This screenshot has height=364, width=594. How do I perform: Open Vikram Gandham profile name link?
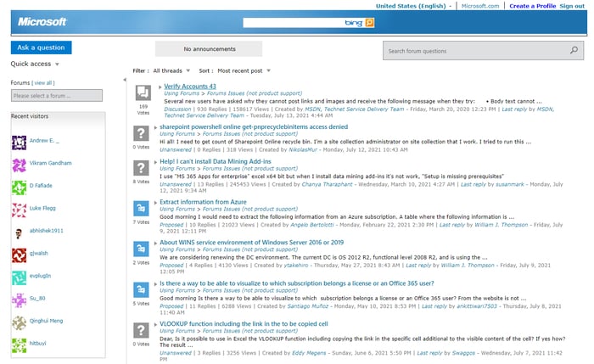pos(50,163)
